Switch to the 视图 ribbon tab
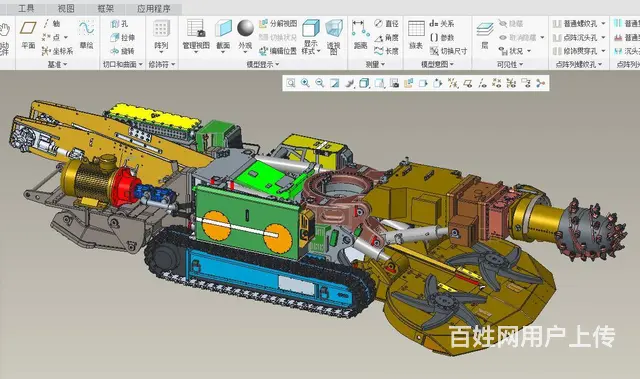This screenshot has height=379, width=640. tap(66, 8)
